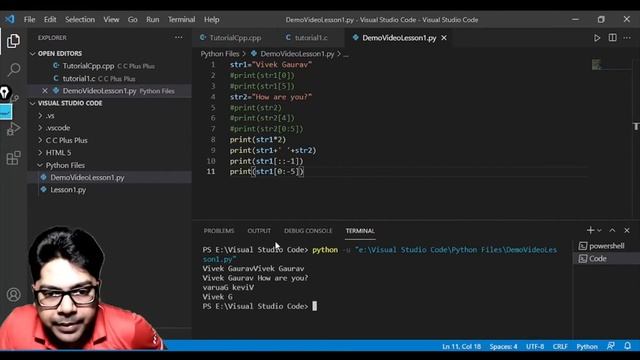Click the VS Code logo icon
The height and width of the screenshot is (360, 640).
pyautogui.click(x=10, y=19)
